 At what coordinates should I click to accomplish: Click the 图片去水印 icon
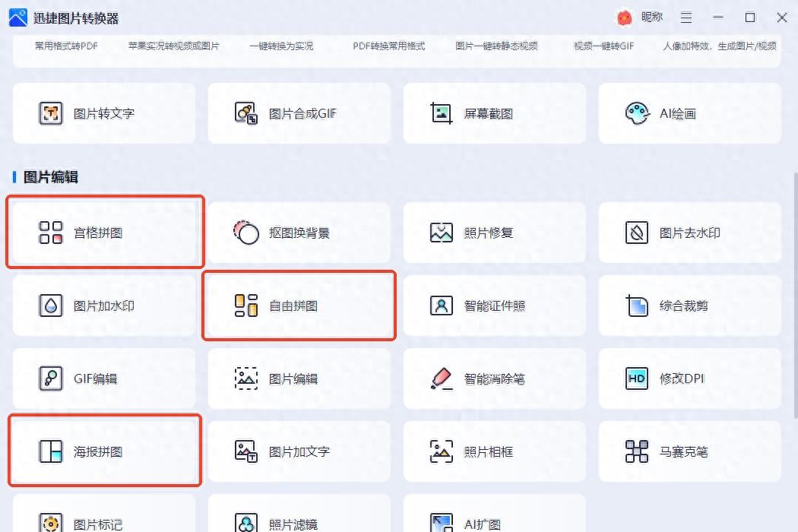coord(636,233)
